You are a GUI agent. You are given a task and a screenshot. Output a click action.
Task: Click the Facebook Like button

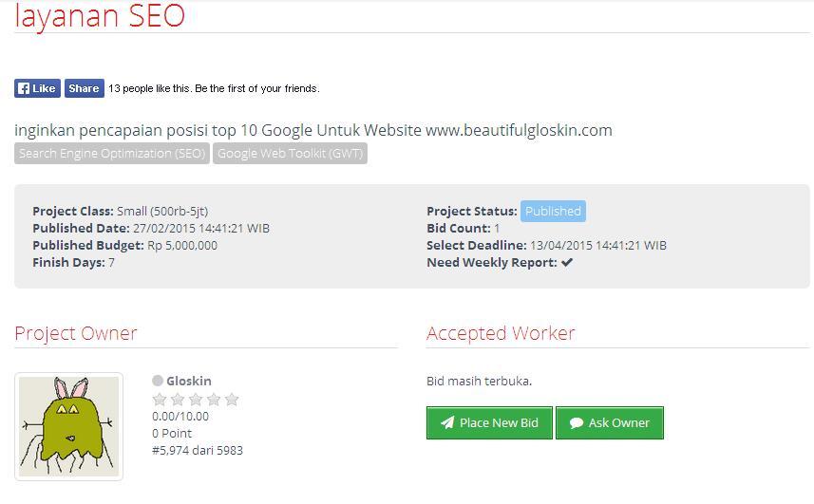[x=37, y=88]
